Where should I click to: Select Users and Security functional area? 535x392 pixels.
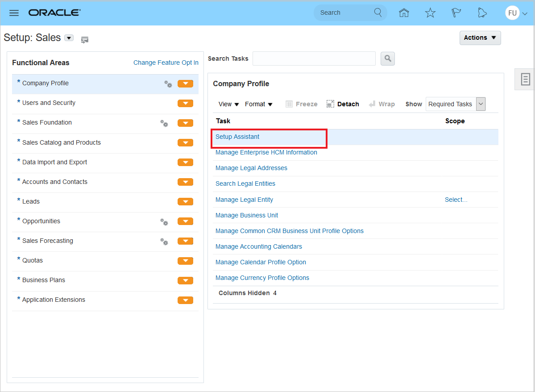pyautogui.click(x=49, y=103)
